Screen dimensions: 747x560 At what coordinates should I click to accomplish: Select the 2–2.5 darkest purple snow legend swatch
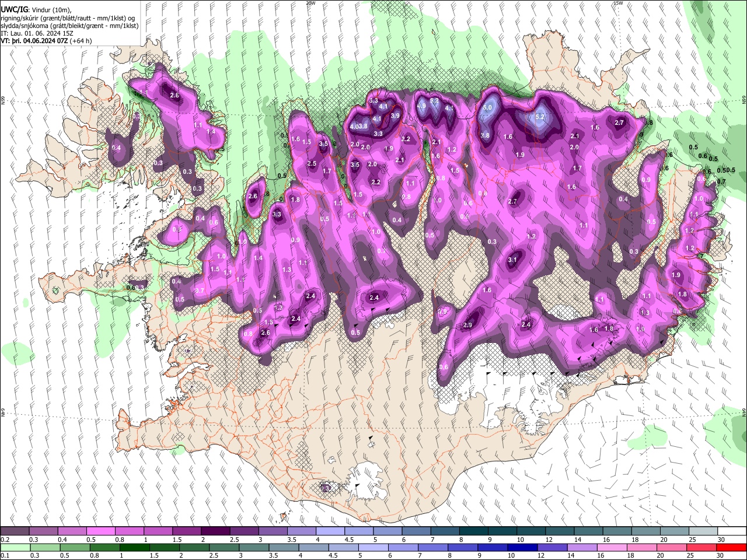(215, 531)
